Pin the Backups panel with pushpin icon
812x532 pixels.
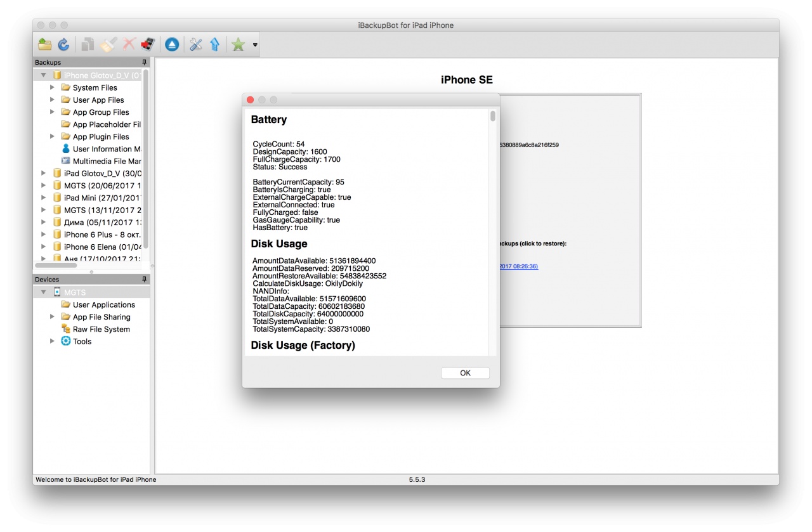(x=144, y=62)
